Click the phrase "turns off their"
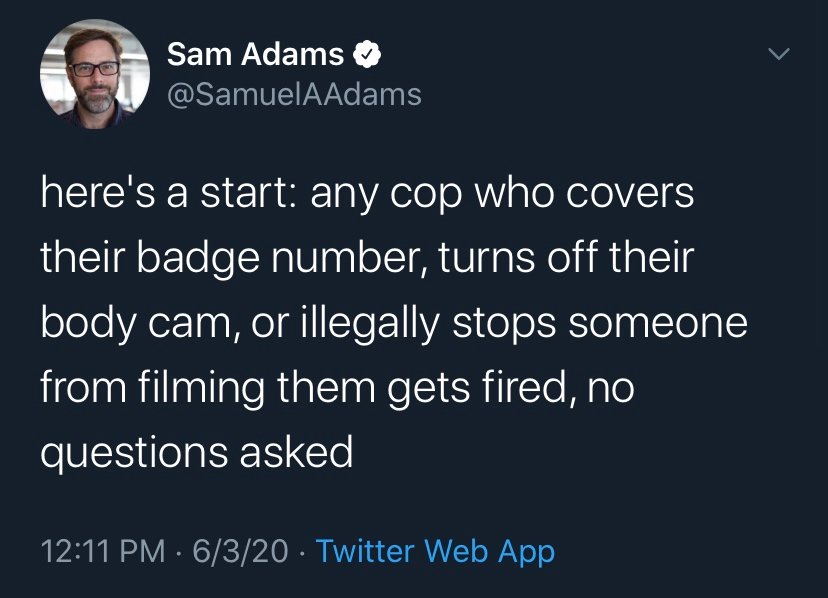Screen dimensions: 828x598 click(x=566, y=258)
